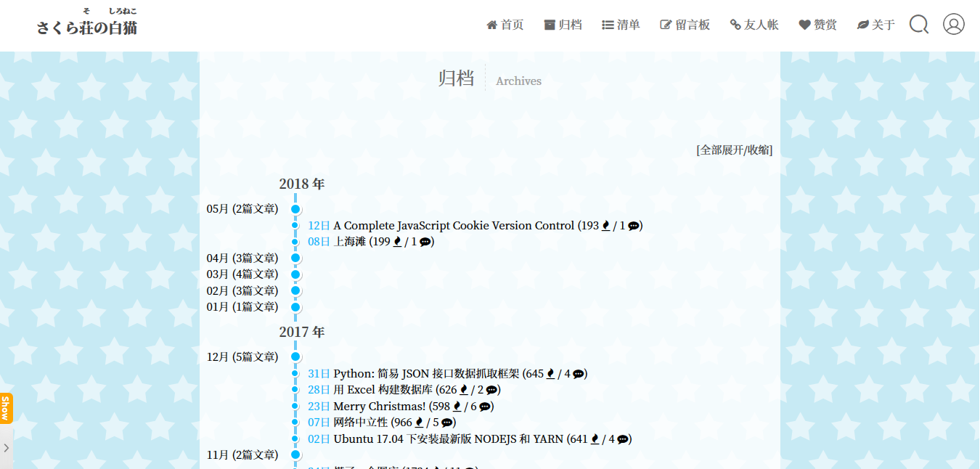Image resolution: width=980 pixels, height=469 pixels.
Task: Collapse the 05月 timeline dot for 2018
Action: 295,208
